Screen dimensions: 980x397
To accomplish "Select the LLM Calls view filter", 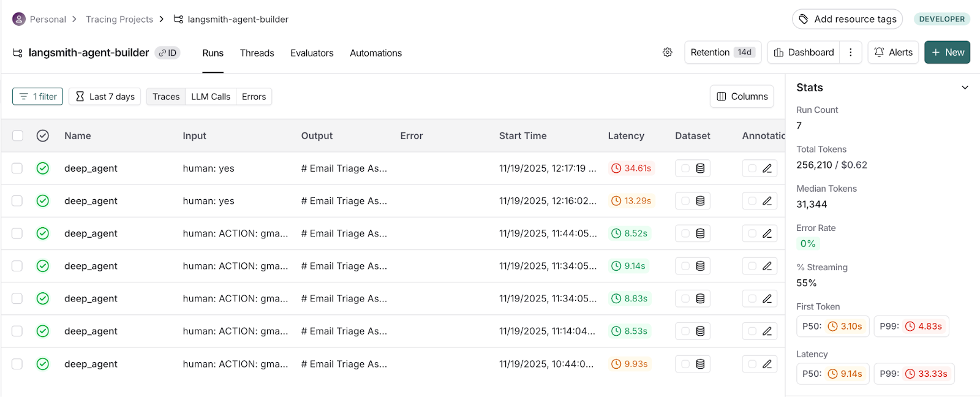I will click(211, 97).
